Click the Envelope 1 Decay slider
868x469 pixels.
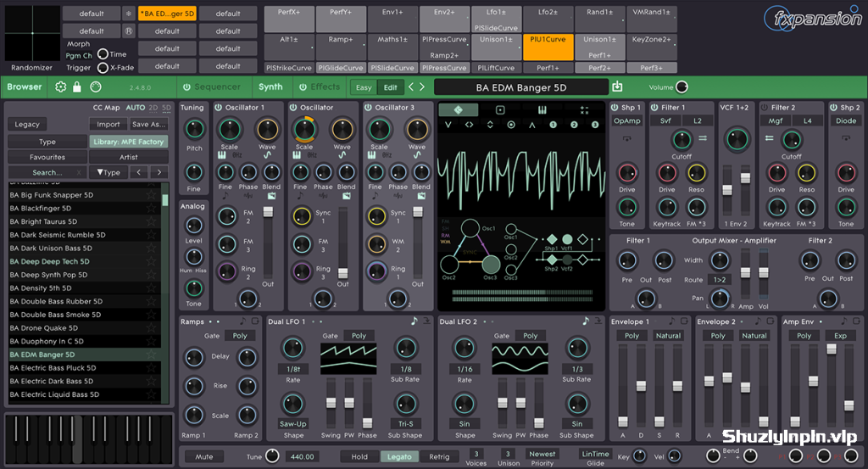[x=641, y=385]
